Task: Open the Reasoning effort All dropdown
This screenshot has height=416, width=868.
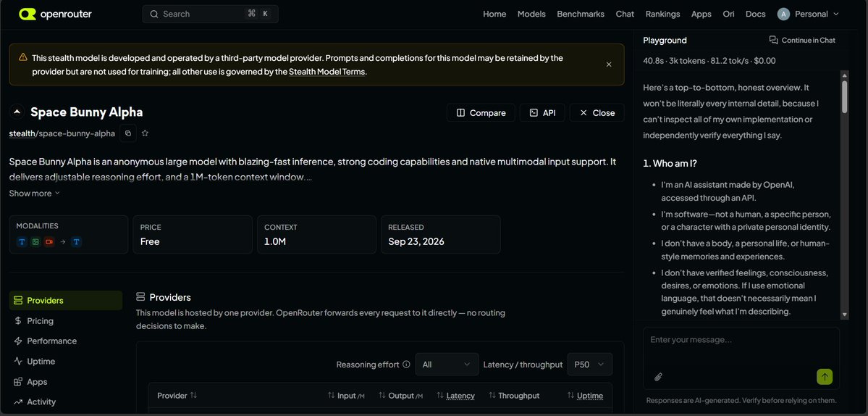Action: point(447,365)
